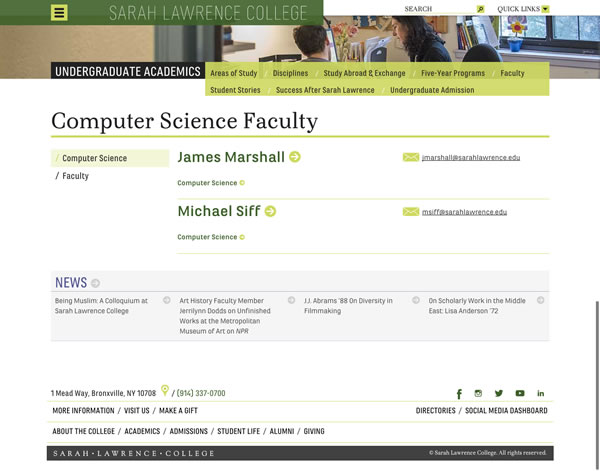Viewport: 600px width, 471px height.
Task: Click small arrow icon under Michael Siff
Action: point(242,237)
